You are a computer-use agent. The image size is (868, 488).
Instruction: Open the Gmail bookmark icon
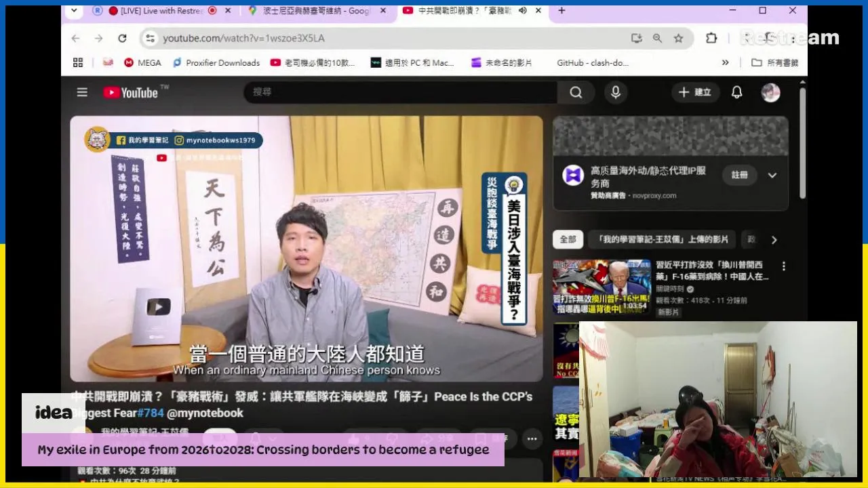[x=108, y=62]
